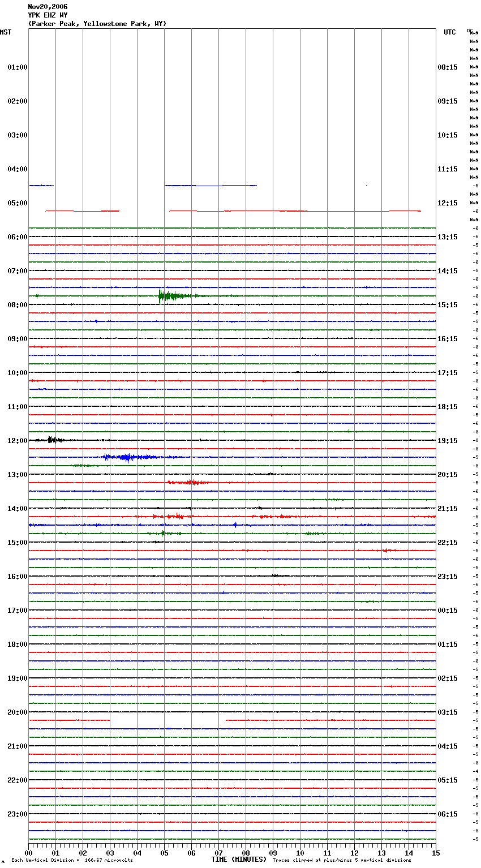
Task: Select the '18:00' MST time label
Action: point(18,644)
